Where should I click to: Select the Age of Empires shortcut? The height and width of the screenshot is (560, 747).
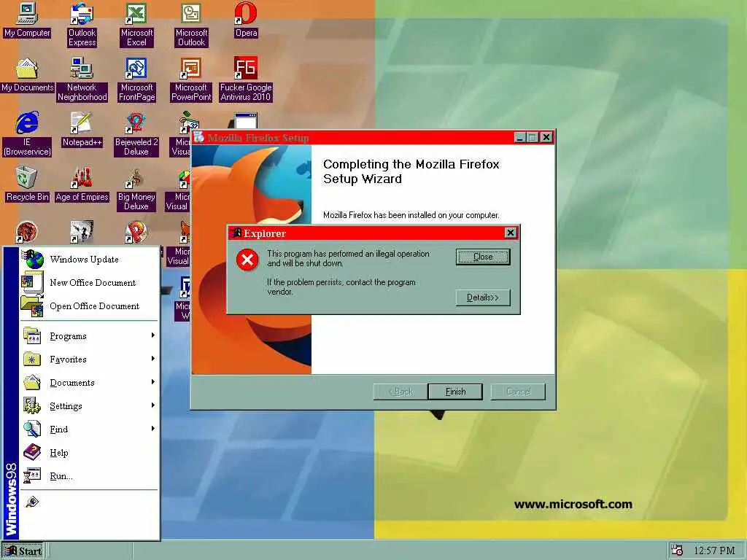tap(82, 184)
